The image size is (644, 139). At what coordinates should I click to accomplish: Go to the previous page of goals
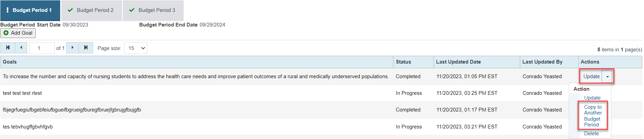coord(21,48)
